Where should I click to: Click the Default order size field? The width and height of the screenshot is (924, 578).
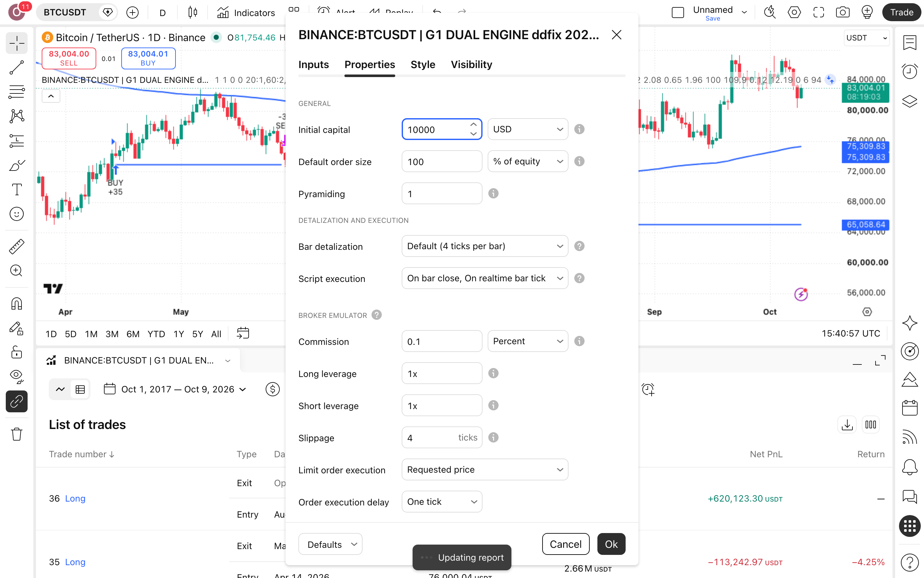[x=442, y=161]
